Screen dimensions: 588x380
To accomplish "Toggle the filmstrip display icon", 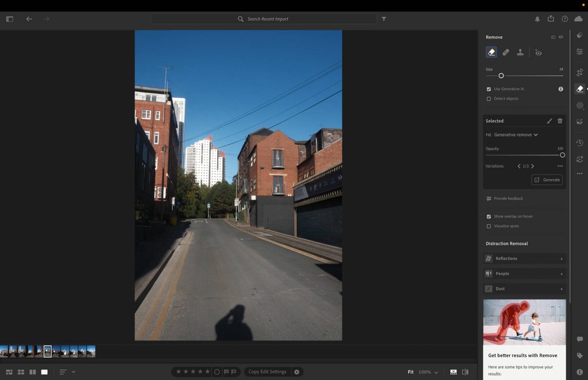I will (454, 372).
